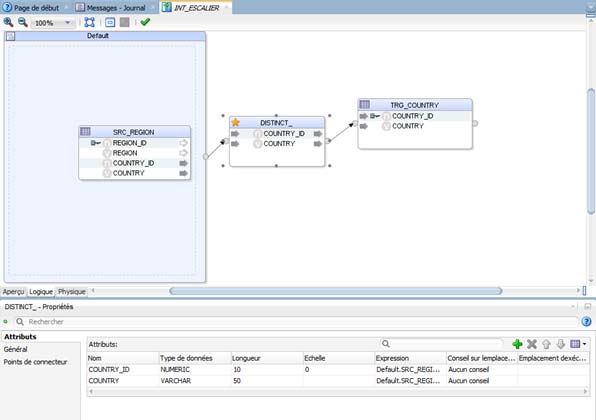Add attribute with green plus icon
Screen dimensions: 596x420
coord(517,344)
